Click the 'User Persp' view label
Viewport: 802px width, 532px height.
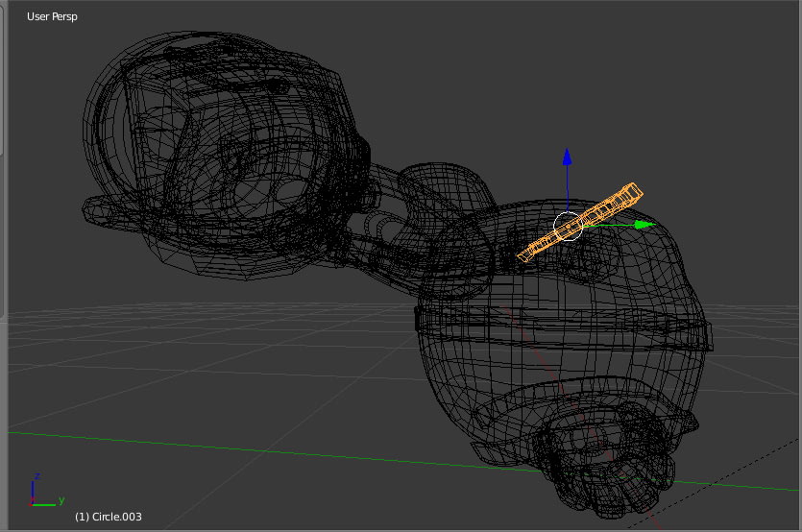pyautogui.click(x=52, y=16)
